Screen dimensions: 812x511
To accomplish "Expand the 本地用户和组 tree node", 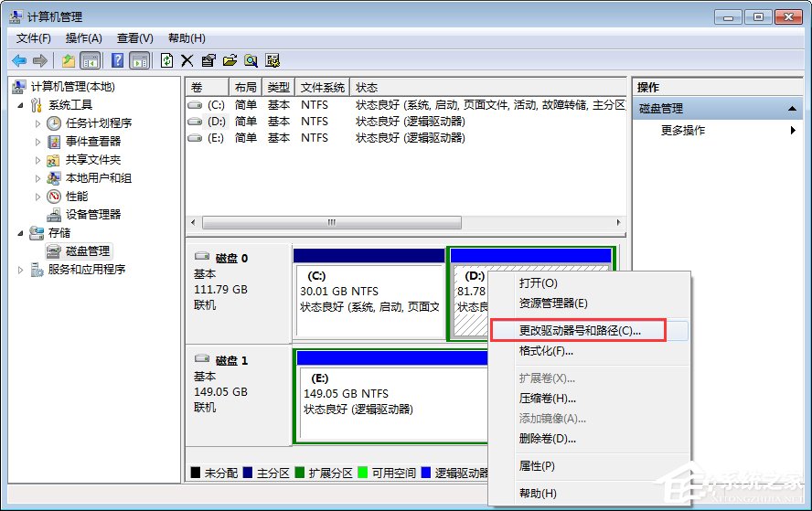I will pos(37,178).
